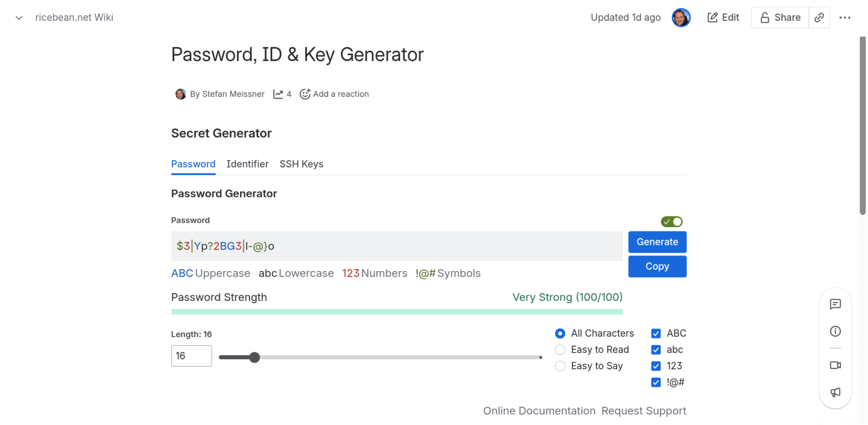Switch to the Password tab
868x425 pixels.
193,164
